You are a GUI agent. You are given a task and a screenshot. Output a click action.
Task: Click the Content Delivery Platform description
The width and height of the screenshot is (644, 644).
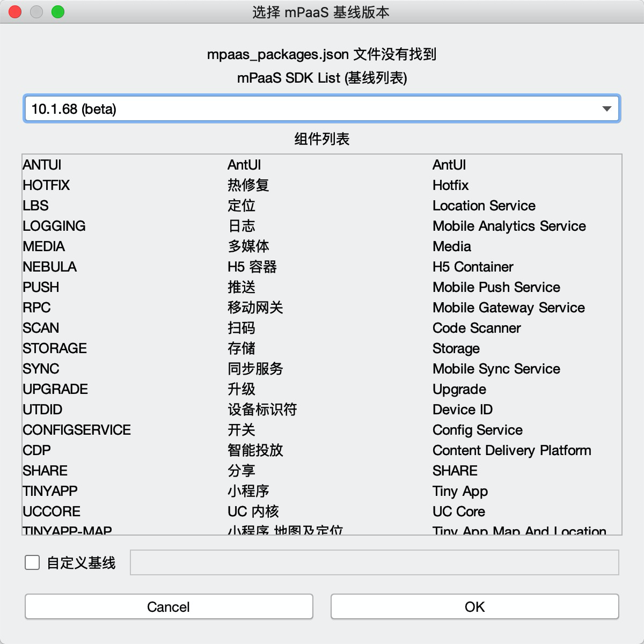click(512, 450)
